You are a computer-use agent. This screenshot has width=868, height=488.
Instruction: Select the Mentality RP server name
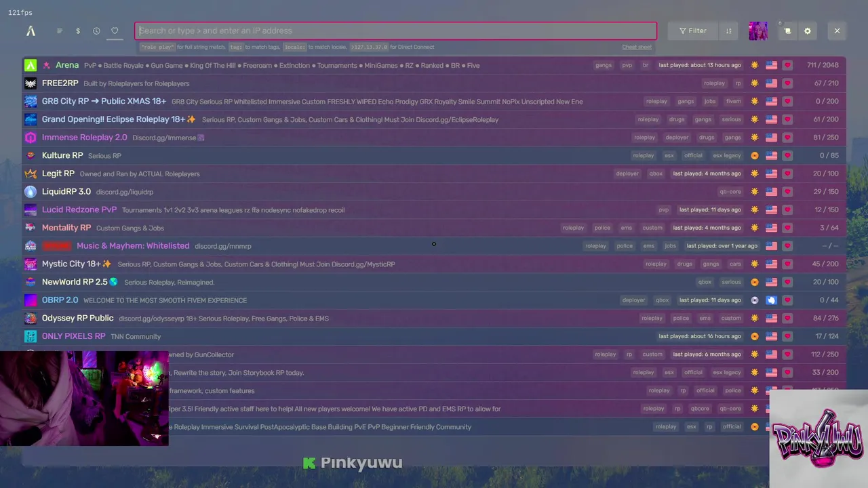[x=66, y=228]
